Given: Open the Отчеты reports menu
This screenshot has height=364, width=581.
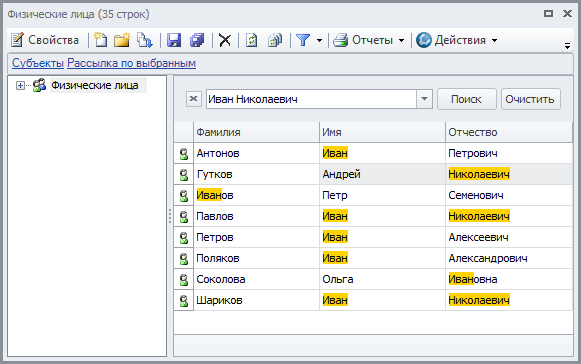Looking at the screenshot, I should point(368,40).
